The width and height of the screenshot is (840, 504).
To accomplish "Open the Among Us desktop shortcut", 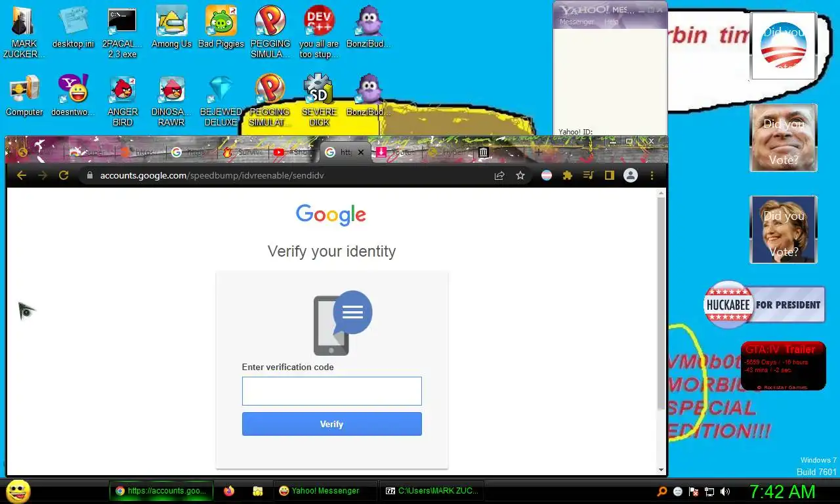I will coord(171,27).
